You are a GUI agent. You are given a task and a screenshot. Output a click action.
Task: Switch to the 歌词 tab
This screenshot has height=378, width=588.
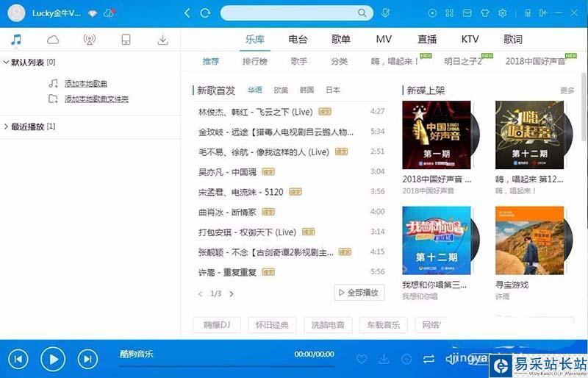coord(513,40)
